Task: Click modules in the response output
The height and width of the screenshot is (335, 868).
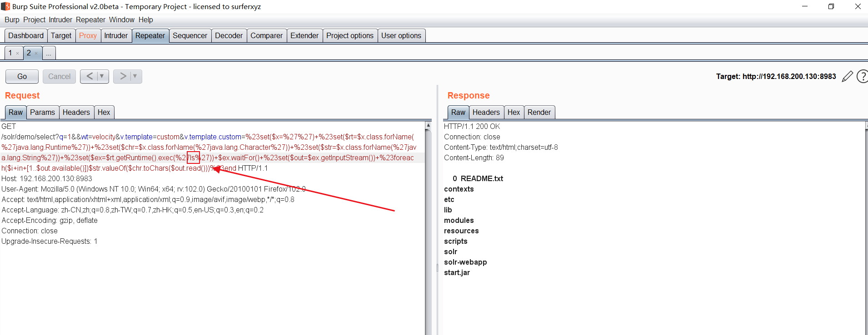Action: tap(459, 221)
